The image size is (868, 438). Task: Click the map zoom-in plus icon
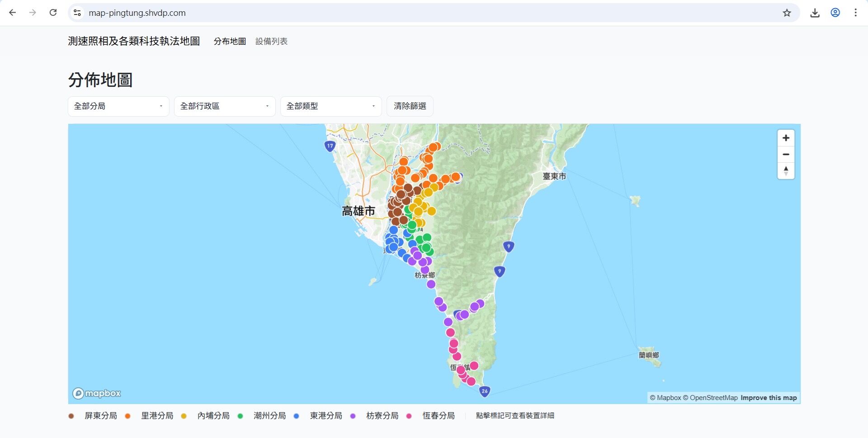click(x=786, y=138)
